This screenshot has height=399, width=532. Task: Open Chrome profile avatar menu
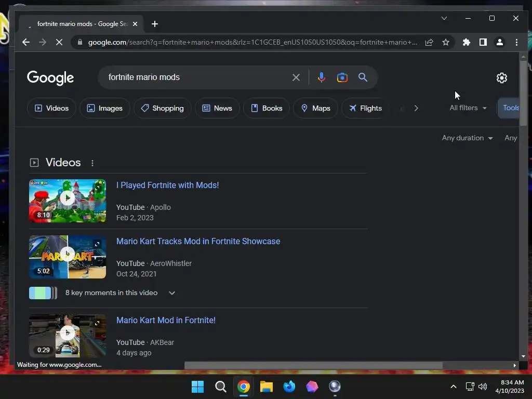coord(500,42)
